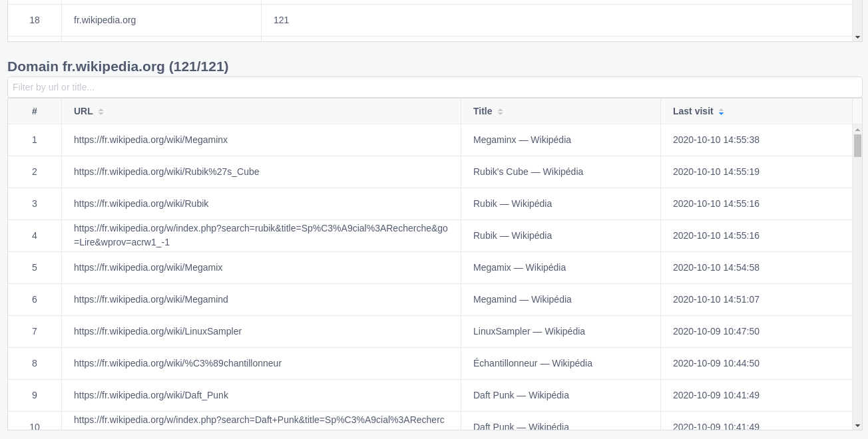The image size is (868, 439).
Task: Click the visit count 121 cell
Action: (x=556, y=20)
